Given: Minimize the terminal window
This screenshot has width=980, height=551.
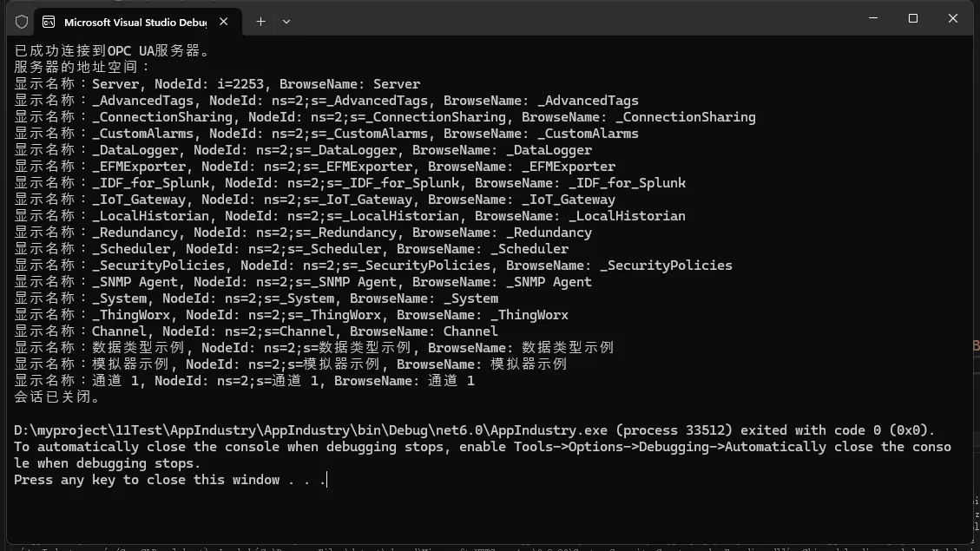Looking at the screenshot, I should point(873,18).
